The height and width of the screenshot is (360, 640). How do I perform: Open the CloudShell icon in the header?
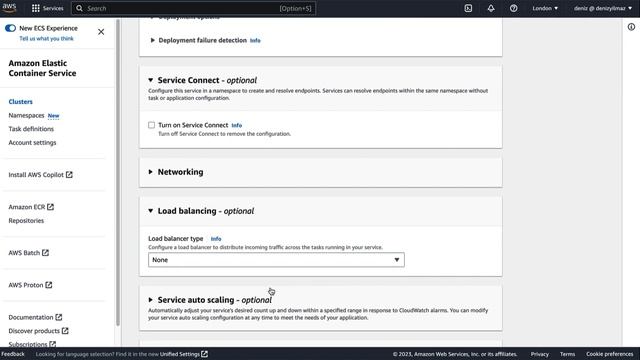point(468,8)
